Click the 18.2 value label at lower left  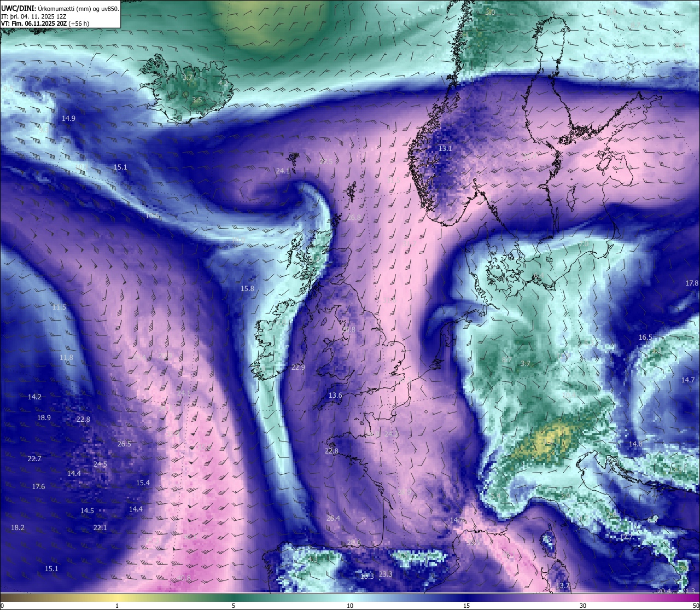17,528
